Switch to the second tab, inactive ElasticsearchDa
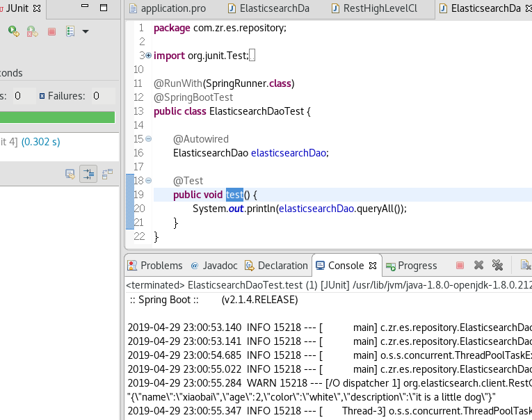Viewport: 532px width, 420px height. [x=269, y=8]
